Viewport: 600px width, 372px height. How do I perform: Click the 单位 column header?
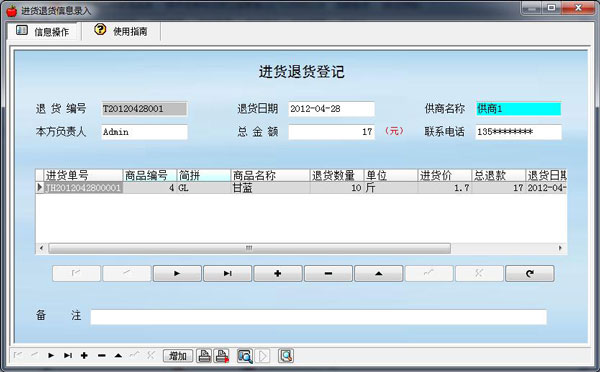tap(391, 175)
